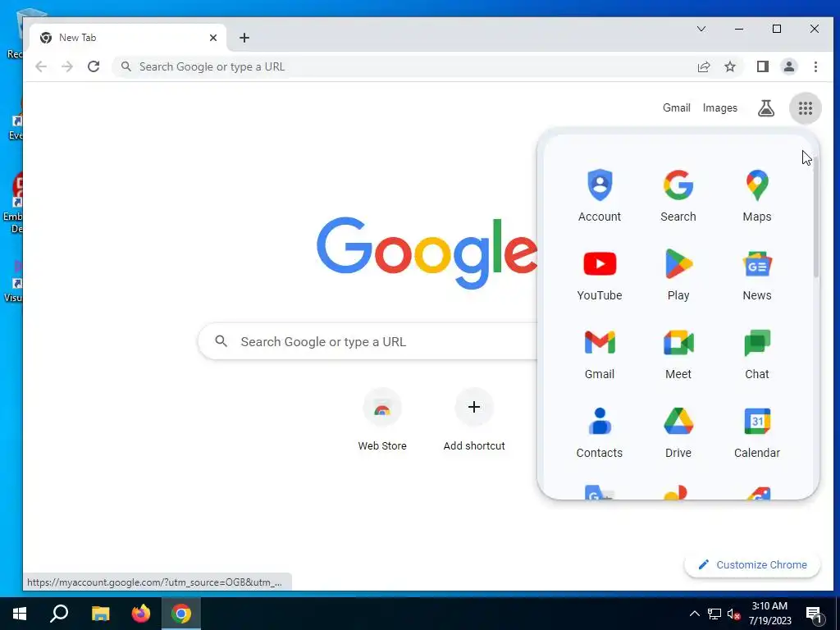Open Calendar from the apps grid
The image size is (840, 630).
(757, 431)
